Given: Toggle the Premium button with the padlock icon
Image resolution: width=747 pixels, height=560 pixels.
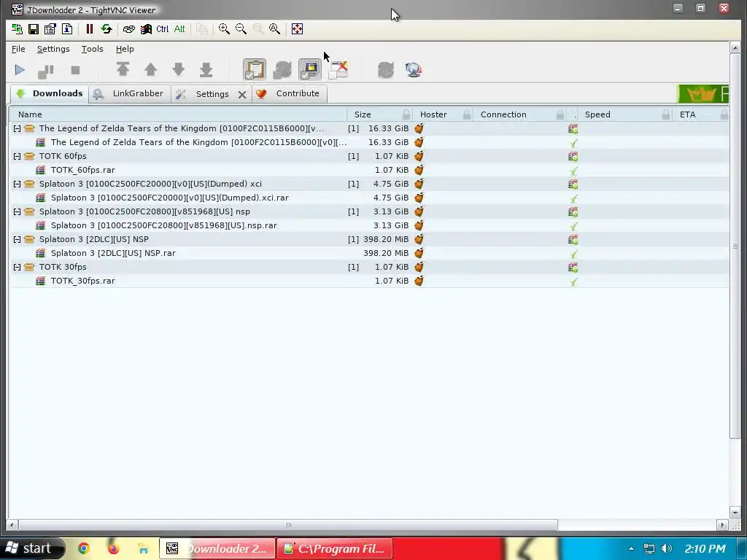Looking at the screenshot, I should coord(309,69).
